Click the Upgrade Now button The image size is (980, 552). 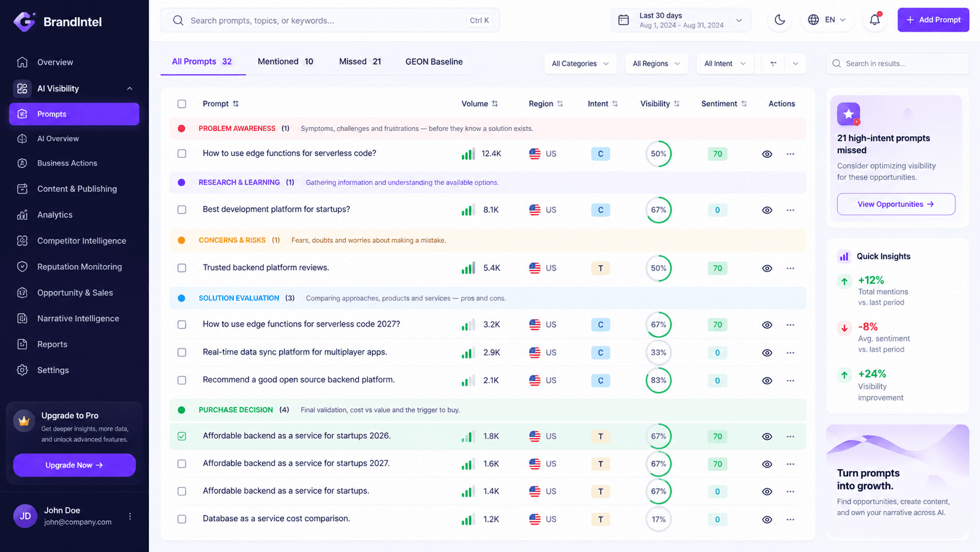pos(74,465)
